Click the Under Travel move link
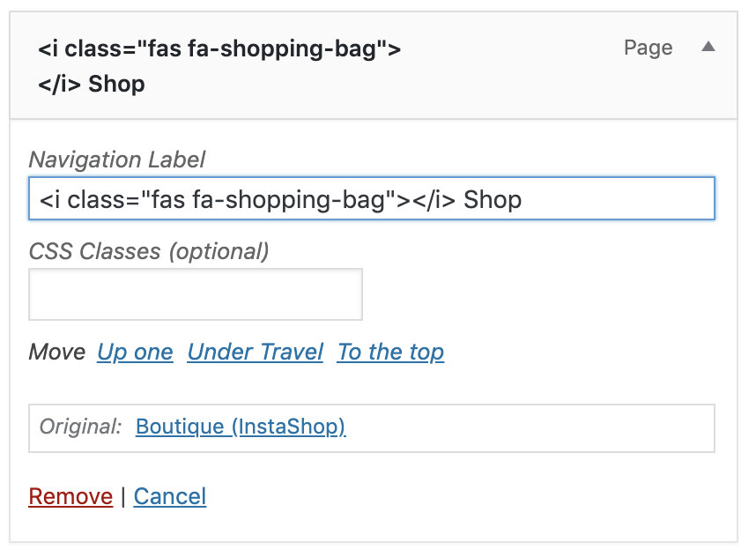The width and height of the screenshot is (756, 557). coord(256,353)
